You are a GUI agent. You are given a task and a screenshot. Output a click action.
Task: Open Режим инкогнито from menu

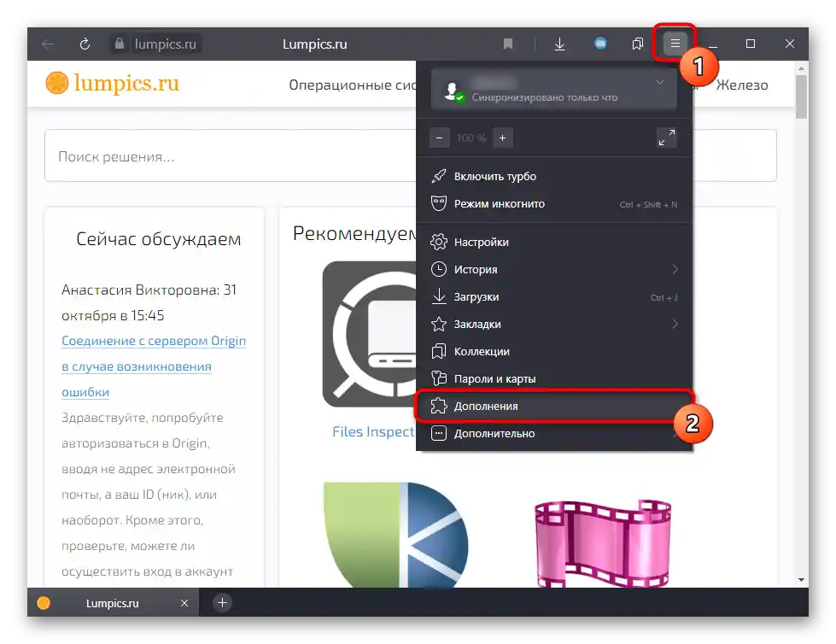click(554, 203)
